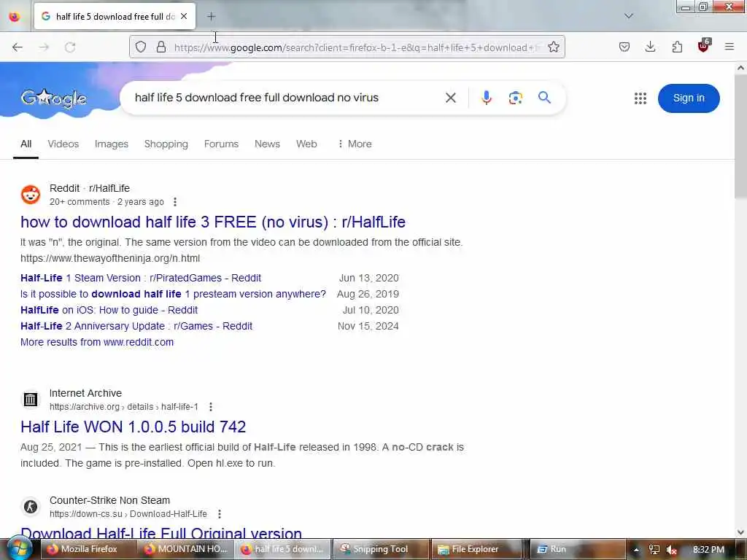Click the Google holiday logo

[x=53, y=98]
